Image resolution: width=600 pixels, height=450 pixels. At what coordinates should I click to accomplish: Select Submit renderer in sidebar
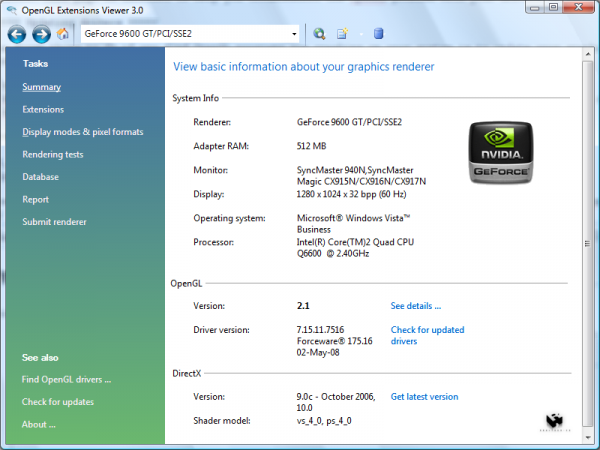pyautogui.click(x=54, y=222)
